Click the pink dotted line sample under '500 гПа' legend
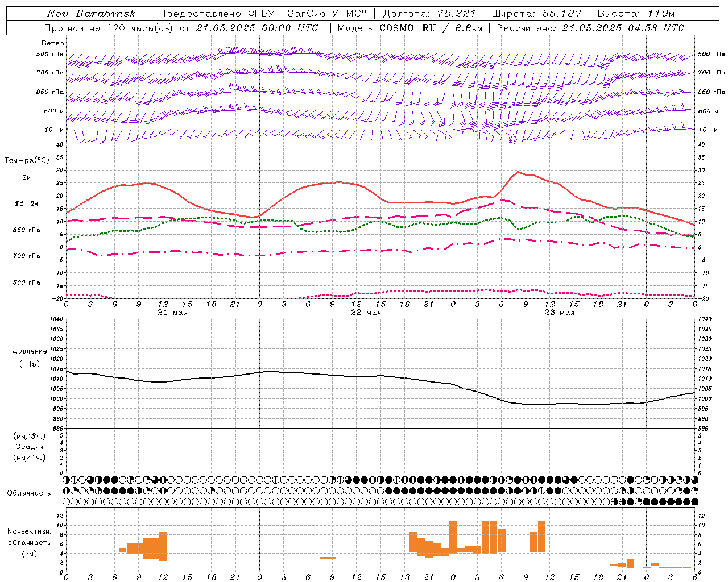The height and width of the screenshot is (582, 728). click(x=25, y=289)
